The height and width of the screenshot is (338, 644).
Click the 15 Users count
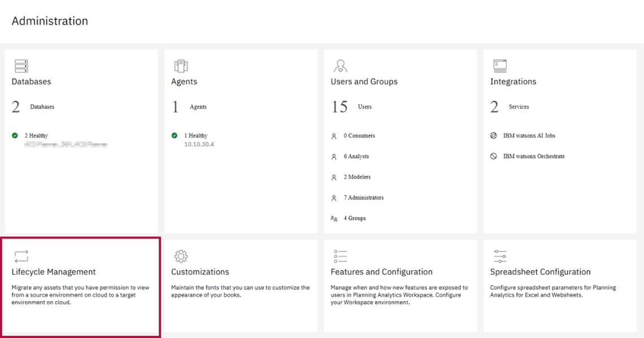point(340,107)
